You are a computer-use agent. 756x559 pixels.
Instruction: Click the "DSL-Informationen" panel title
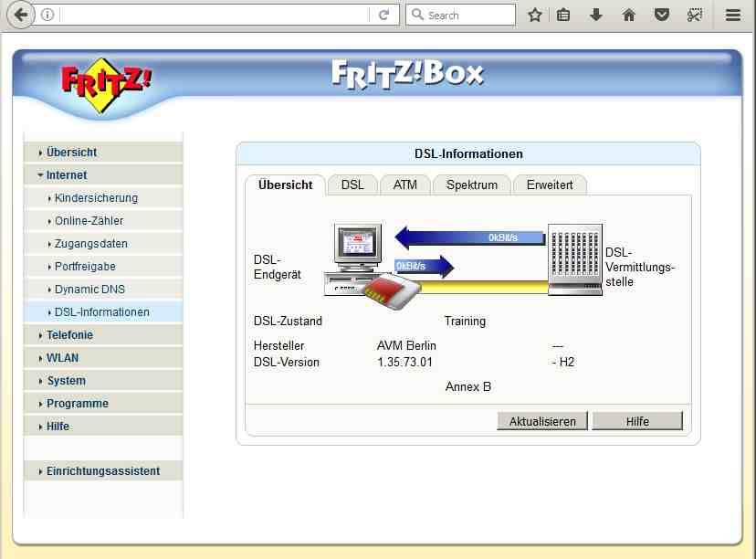(x=468, y=153)
